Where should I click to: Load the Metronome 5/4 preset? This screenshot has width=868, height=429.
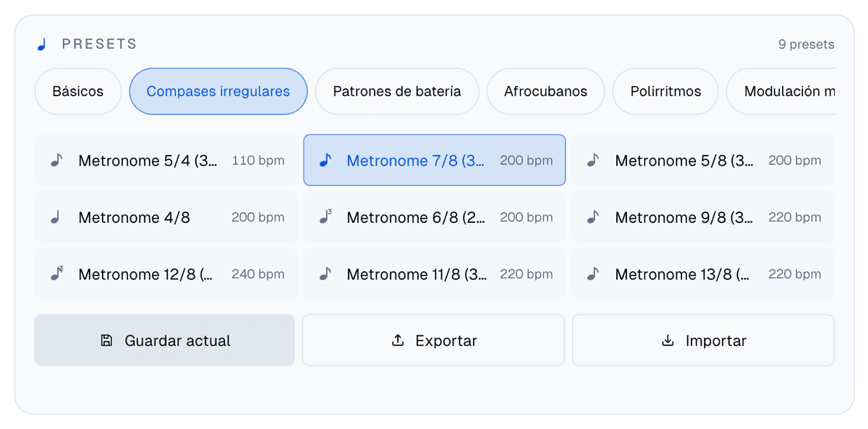pyautogui.click(x=166, y=161)
